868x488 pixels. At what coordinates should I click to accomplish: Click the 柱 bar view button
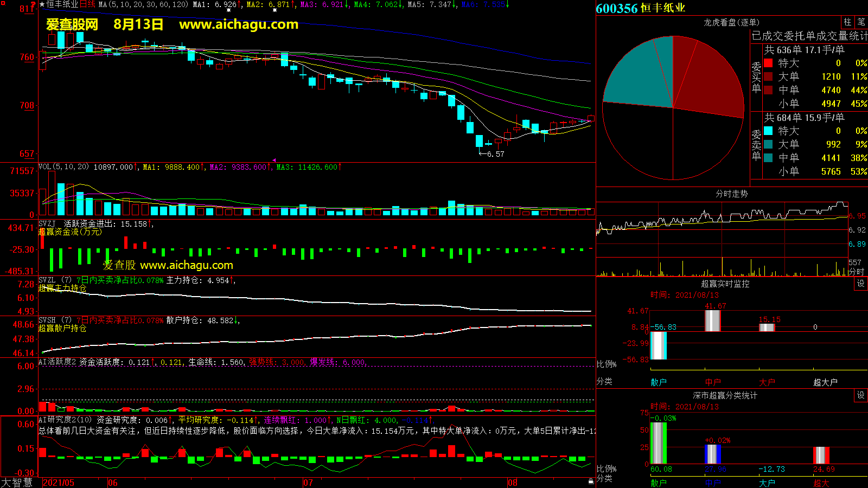point(847,22)
